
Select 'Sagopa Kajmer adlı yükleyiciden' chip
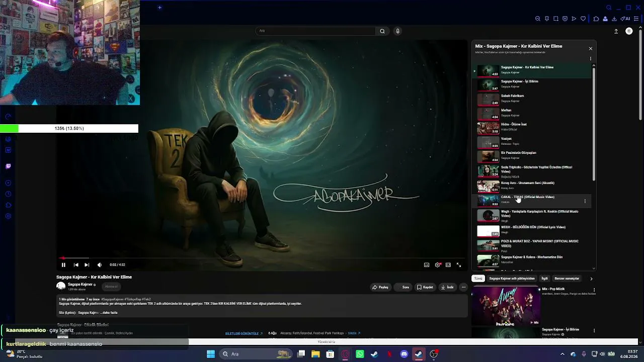[512, 279]
